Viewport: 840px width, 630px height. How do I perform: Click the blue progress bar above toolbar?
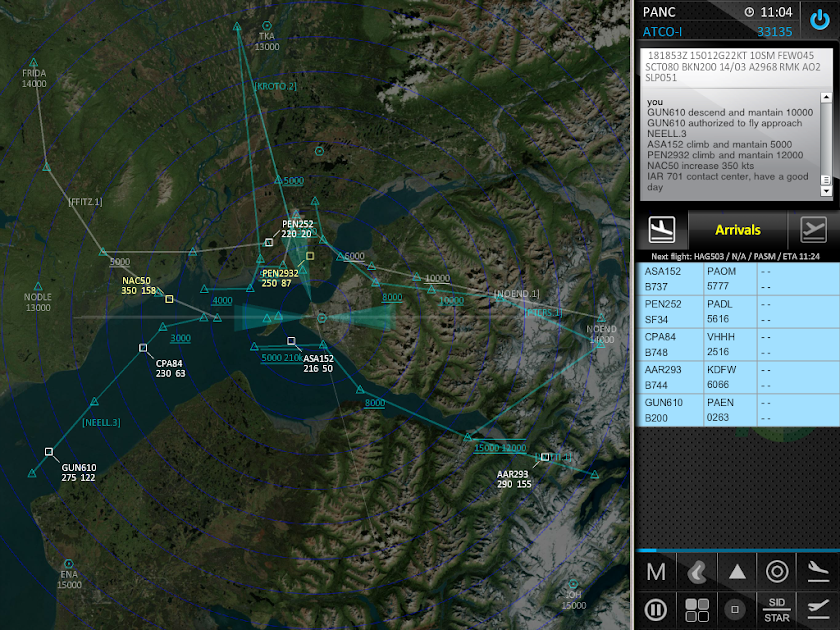[x=737, y=550]
